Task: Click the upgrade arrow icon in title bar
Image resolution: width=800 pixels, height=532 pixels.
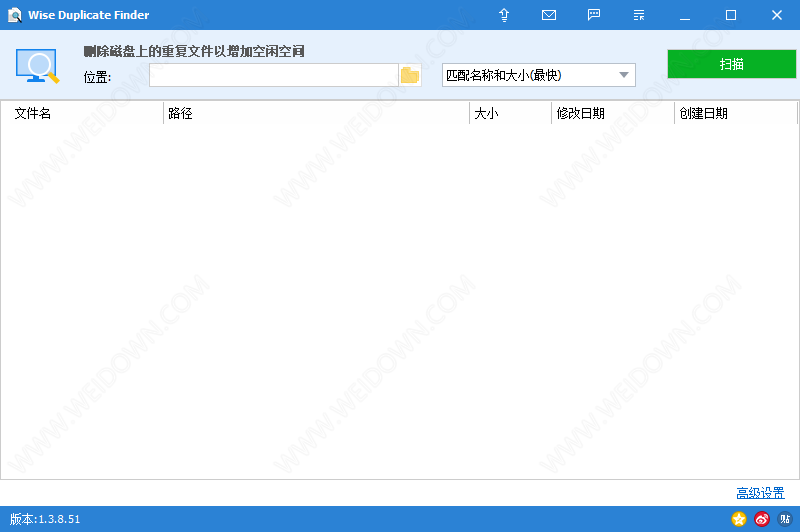Action: (x=504, y=15)
